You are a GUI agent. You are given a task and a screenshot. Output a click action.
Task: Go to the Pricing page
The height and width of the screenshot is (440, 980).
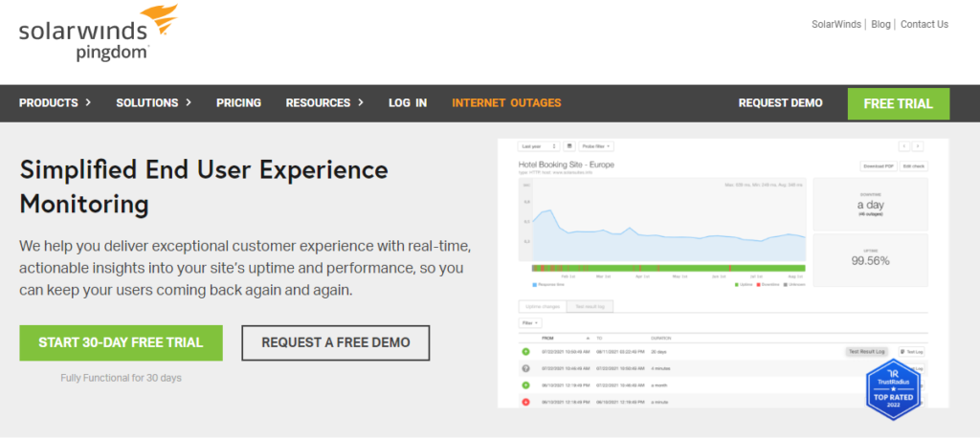click(238, 103)
